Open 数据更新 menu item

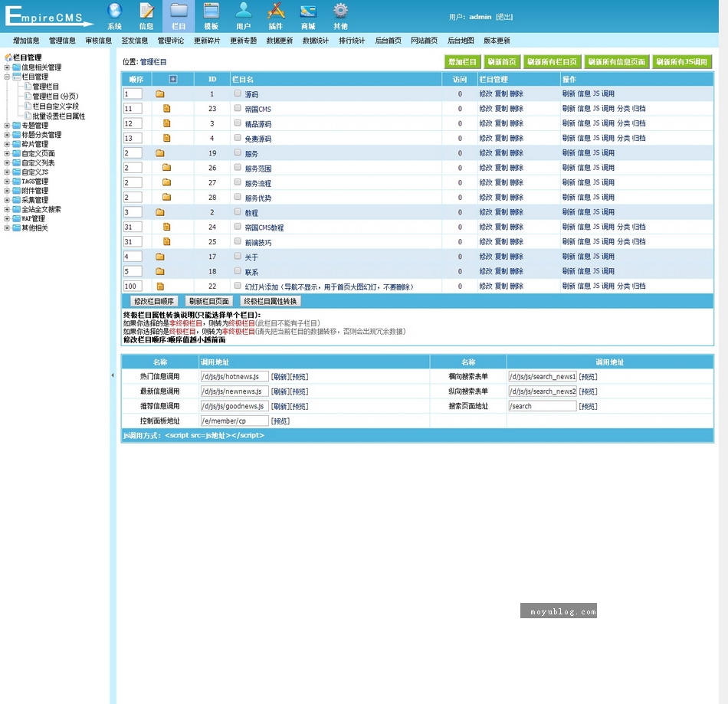point(280,41)
